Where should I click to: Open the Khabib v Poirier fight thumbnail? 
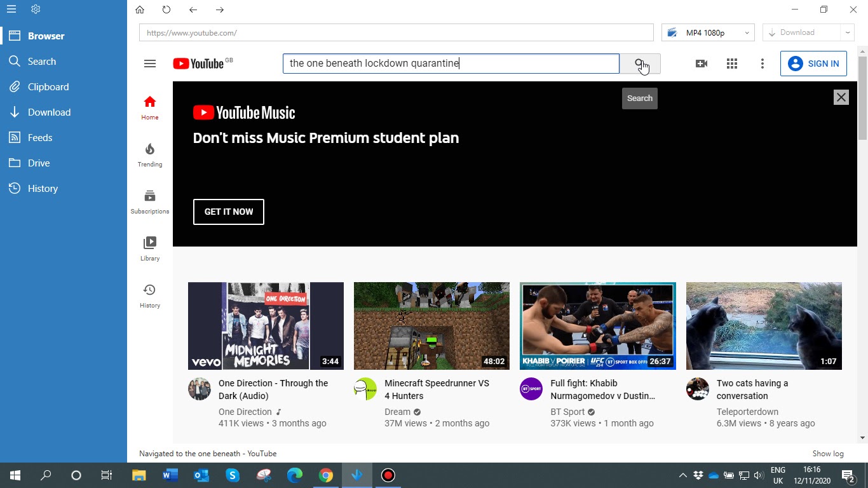point(598,326)
